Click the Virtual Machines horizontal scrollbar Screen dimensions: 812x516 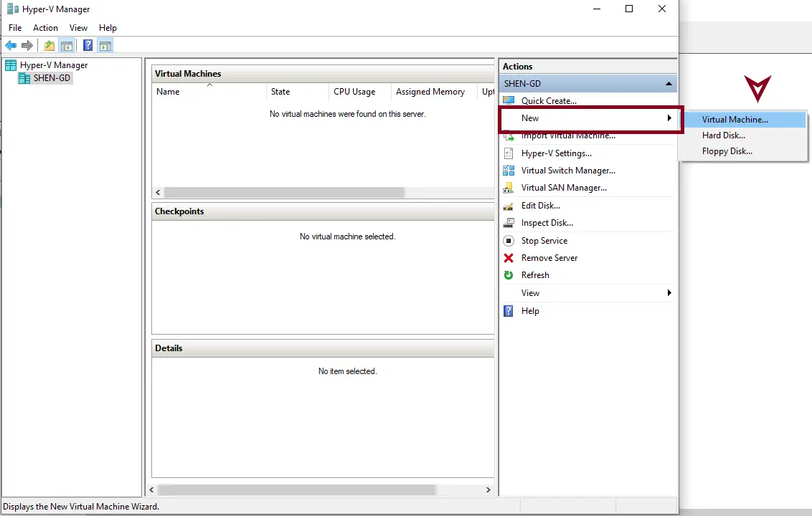[x=284, y=193]
